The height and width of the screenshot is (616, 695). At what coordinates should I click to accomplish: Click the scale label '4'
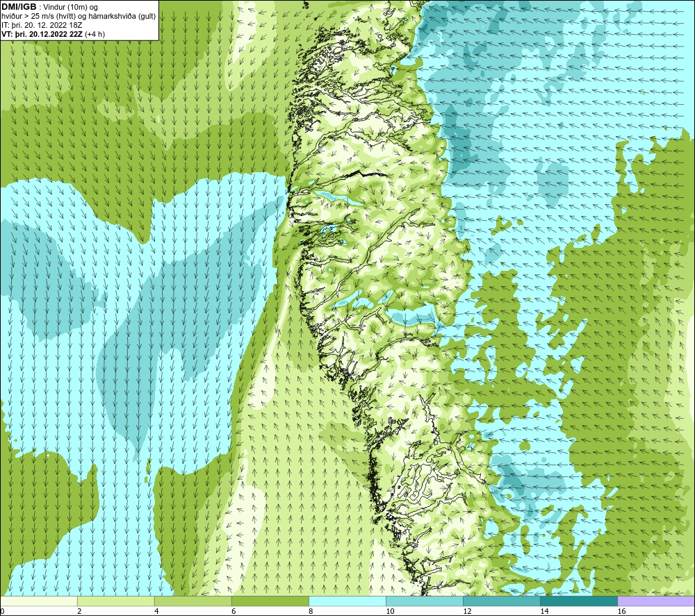point(156,611)
